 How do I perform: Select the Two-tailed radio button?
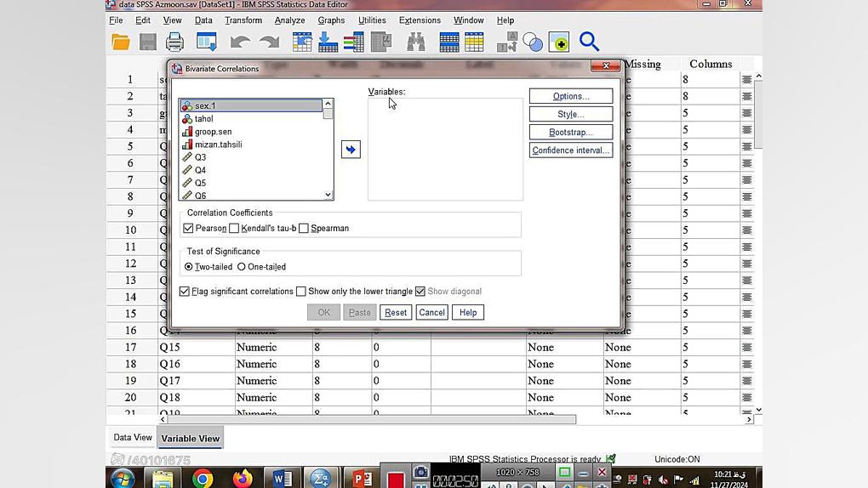pyautogui.click(x=188, y=267)
